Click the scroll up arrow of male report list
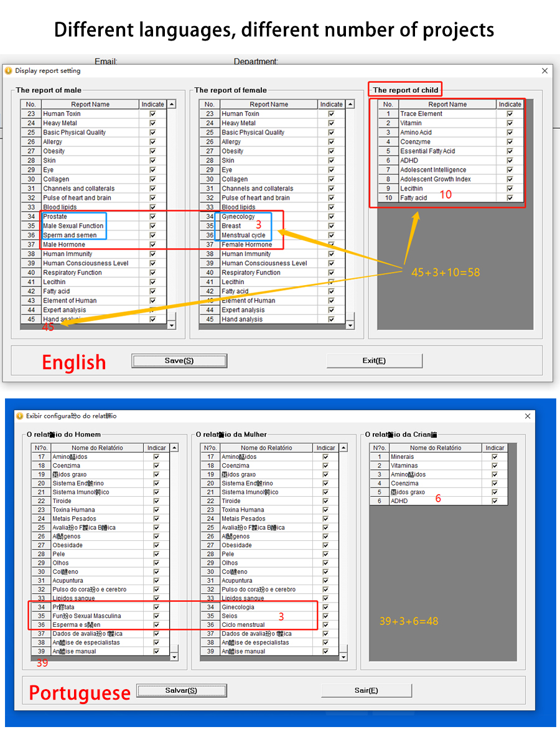The image size is (560, 747). [x=172, y=105]
